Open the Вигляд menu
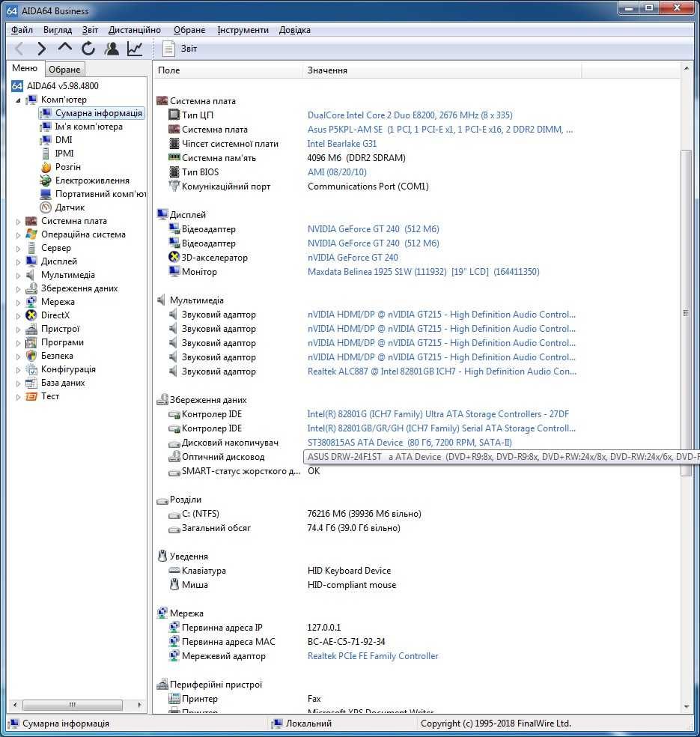 coord(58,30)
